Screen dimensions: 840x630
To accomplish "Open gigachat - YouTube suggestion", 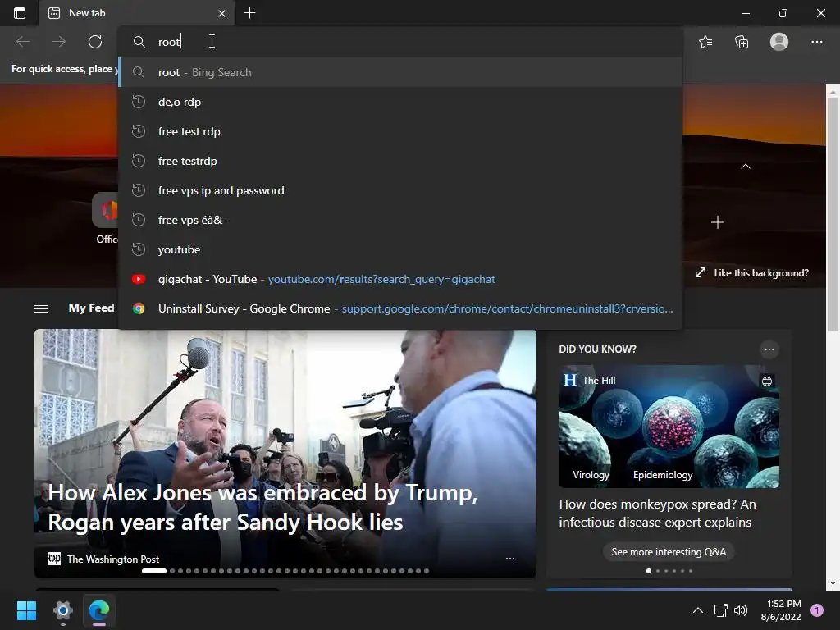I will click(x=399, y=279).
